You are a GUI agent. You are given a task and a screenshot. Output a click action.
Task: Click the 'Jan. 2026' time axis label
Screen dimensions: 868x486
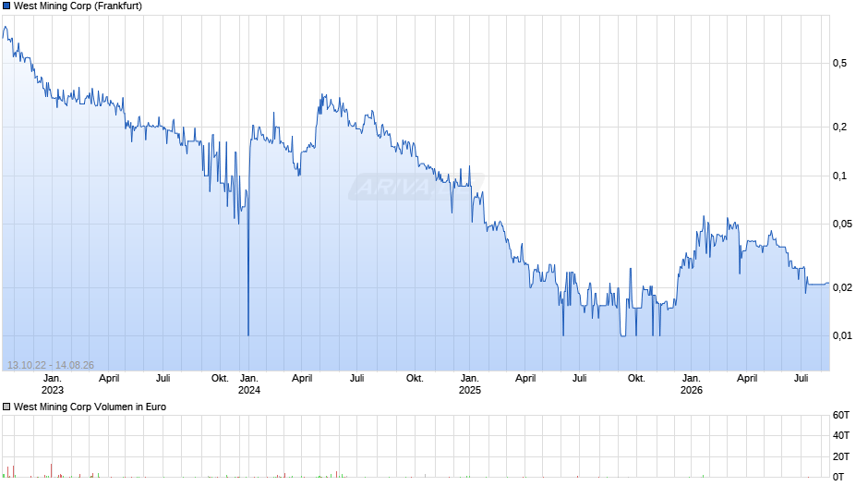click(x=692, y=384)
